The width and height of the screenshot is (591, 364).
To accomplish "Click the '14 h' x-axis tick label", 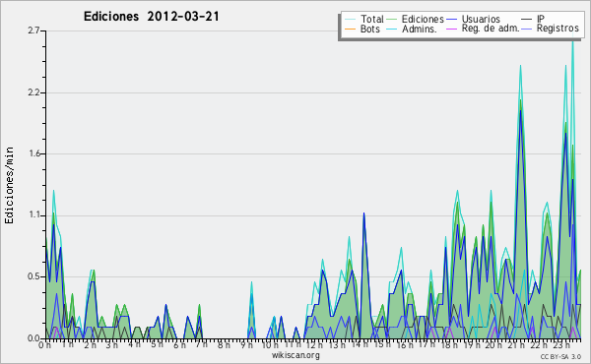I will click(359, 345).
